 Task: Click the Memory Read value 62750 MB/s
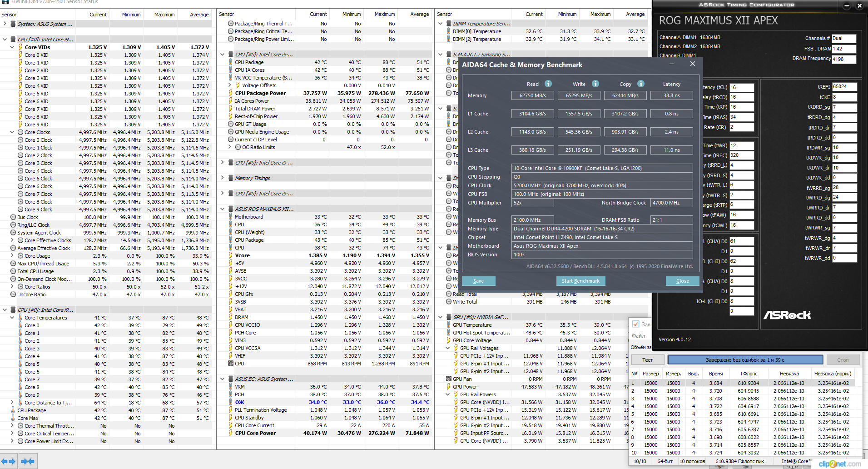(533, 95)
